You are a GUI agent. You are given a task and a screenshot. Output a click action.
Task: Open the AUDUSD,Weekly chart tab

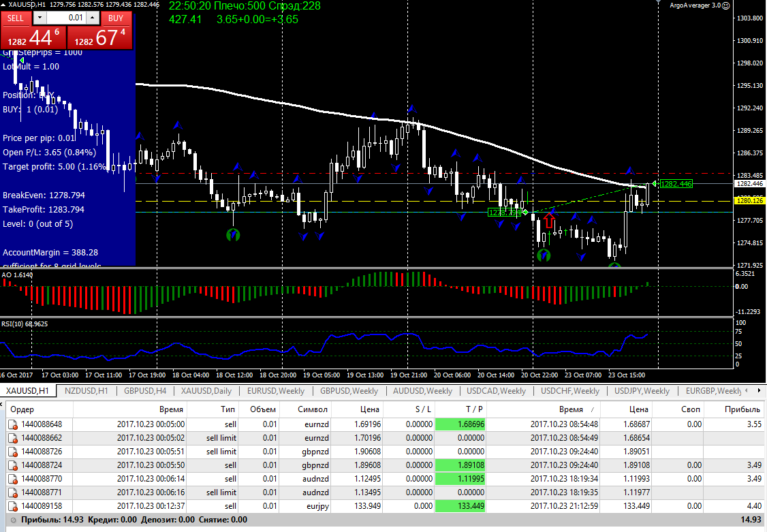click(422, 391)
